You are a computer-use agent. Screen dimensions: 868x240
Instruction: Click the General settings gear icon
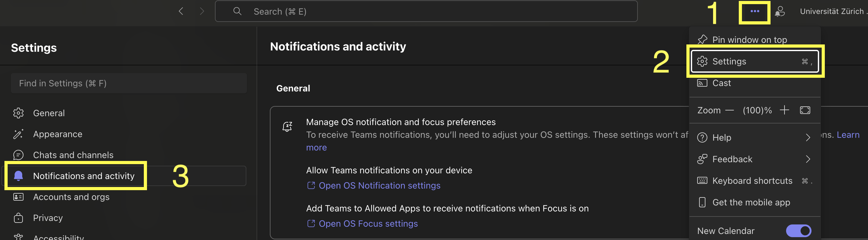click(18, 113)
